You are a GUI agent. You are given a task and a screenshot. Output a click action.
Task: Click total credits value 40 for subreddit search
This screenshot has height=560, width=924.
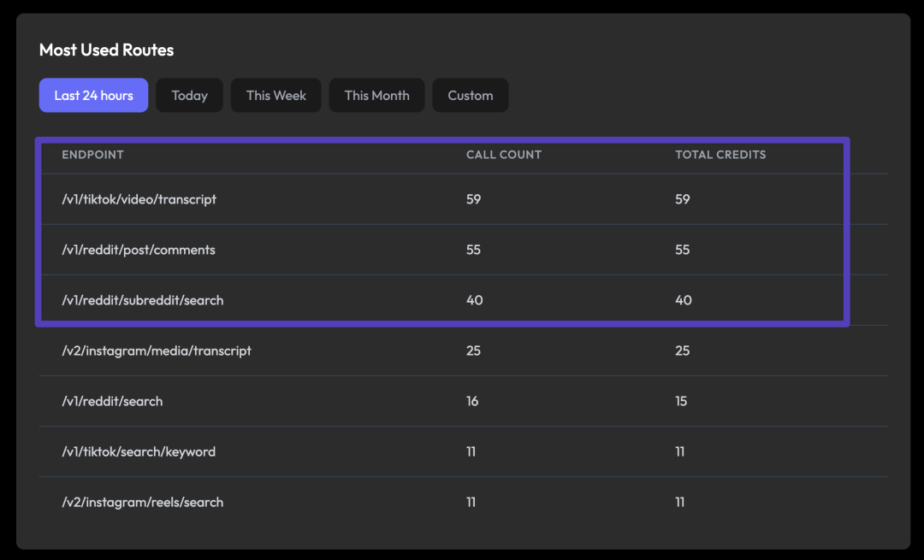click(x=683, y=300)
